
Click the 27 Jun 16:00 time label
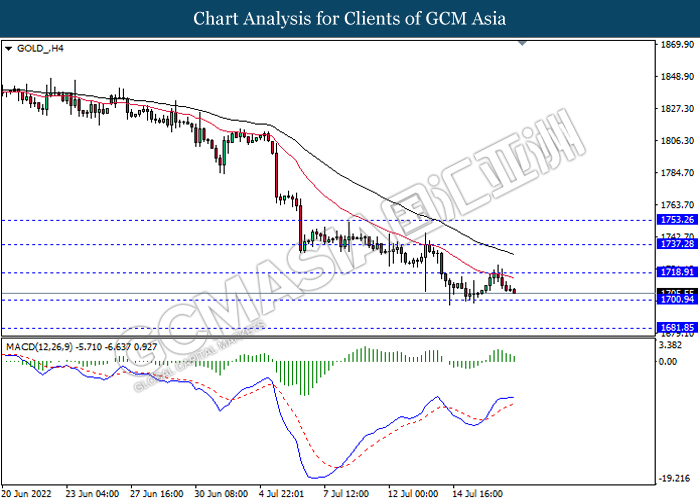click(157, 494)
